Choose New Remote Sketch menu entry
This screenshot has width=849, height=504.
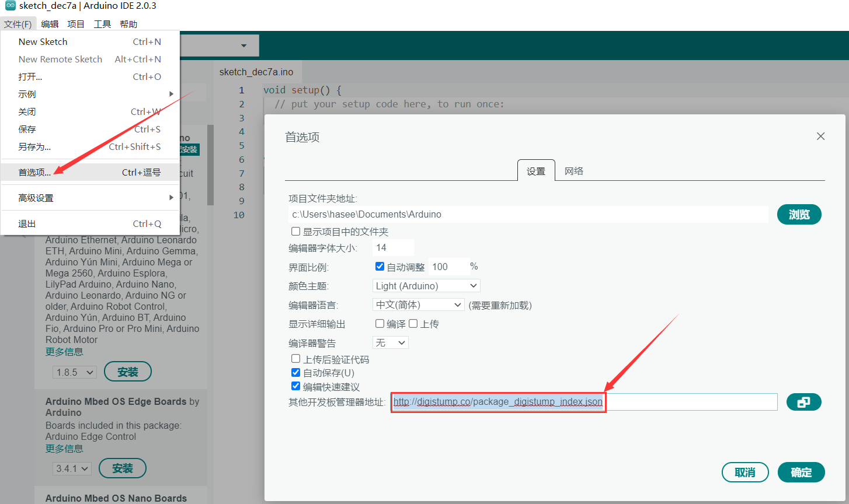click(90, 59)
